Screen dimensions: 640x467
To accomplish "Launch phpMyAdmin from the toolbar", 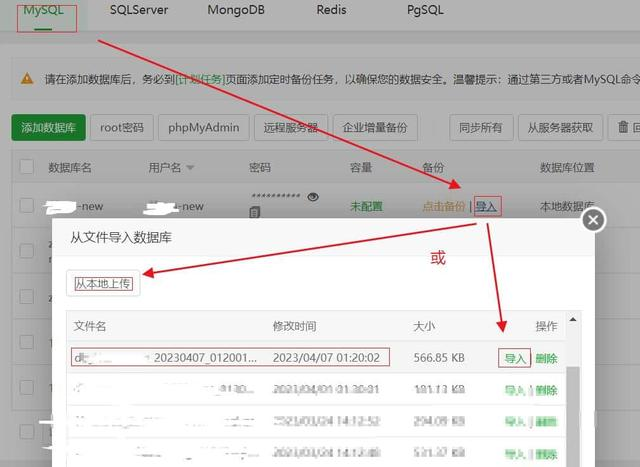I will point(203,128).
